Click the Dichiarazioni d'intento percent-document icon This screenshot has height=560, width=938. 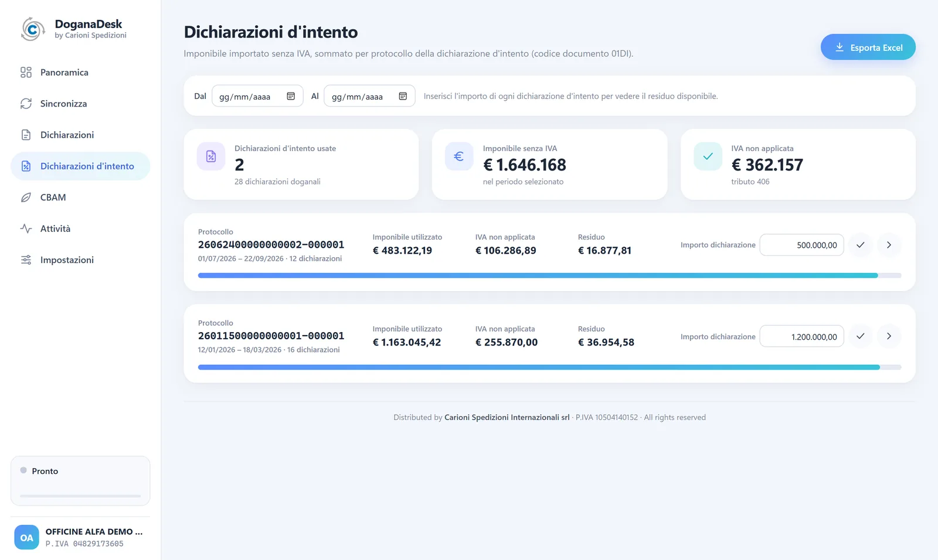pos(26,166)
